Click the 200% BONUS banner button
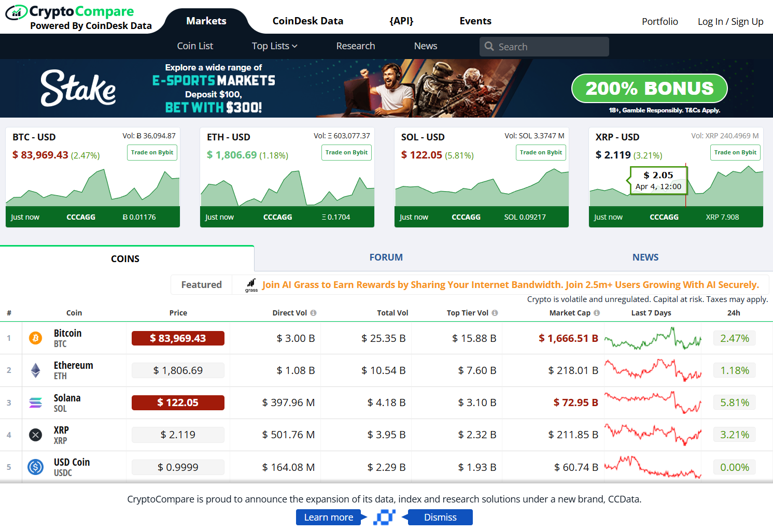This screenshot has height=532, width=773. (x=650, y=89)
